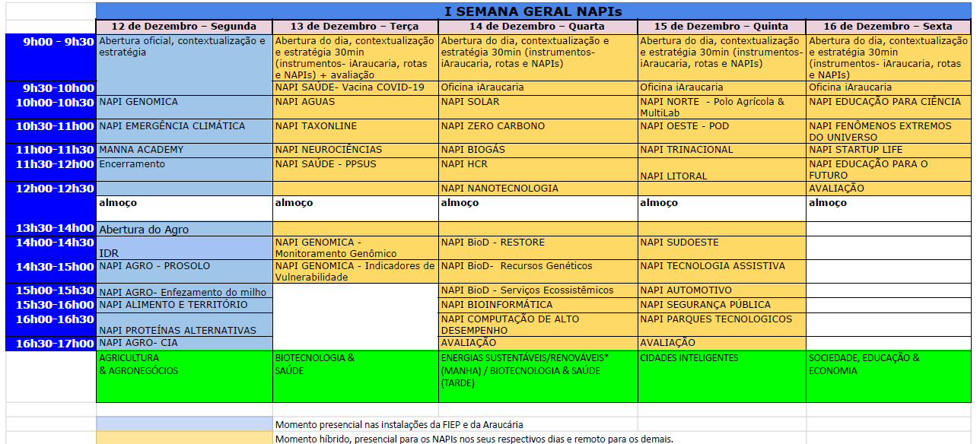Select the 'NAPI TAXONLINE' cell
This screenshot has height=444, width=980.
[x=355, y=131]
